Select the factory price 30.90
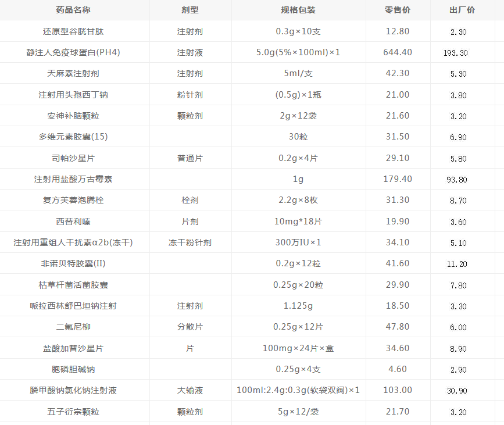The image size is (504, 425). 457,391
